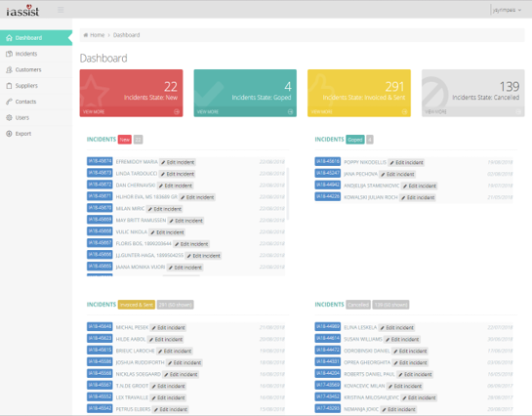Screen dimensions: 532x416
Task: Click Edit incident for POPPY NIKODELLIS
Action: (x=406, y=162)
